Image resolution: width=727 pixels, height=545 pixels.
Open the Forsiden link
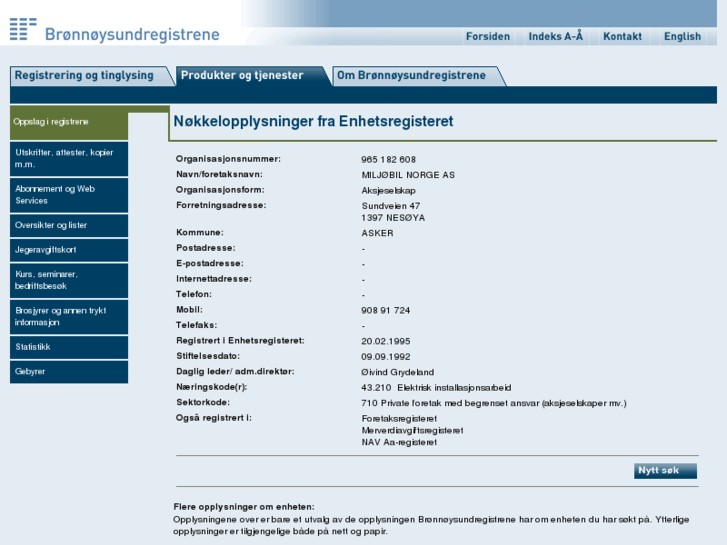point(488,36)
